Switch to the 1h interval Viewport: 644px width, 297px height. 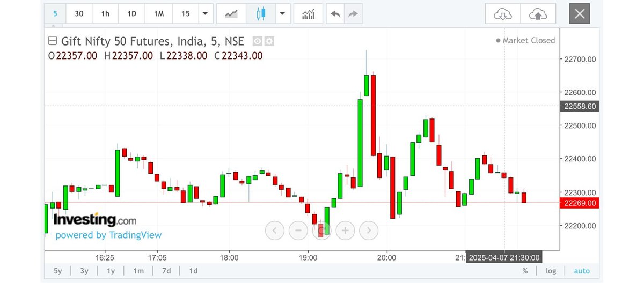[105, 14]
